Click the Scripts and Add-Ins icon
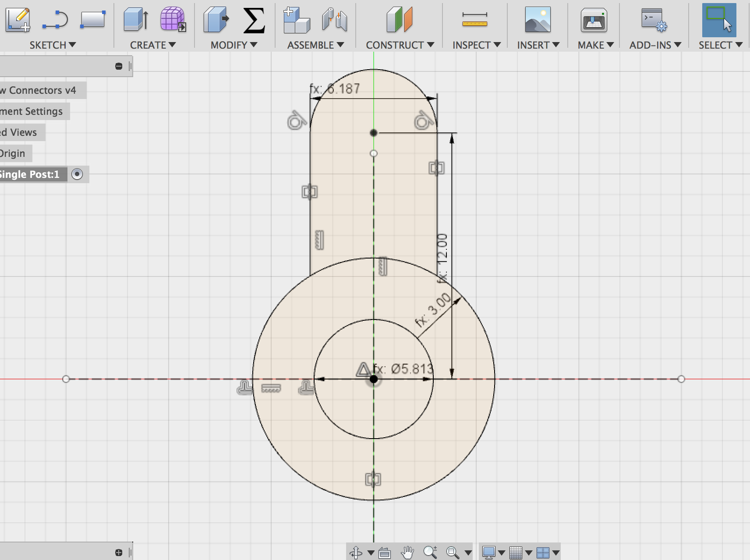 654,20
